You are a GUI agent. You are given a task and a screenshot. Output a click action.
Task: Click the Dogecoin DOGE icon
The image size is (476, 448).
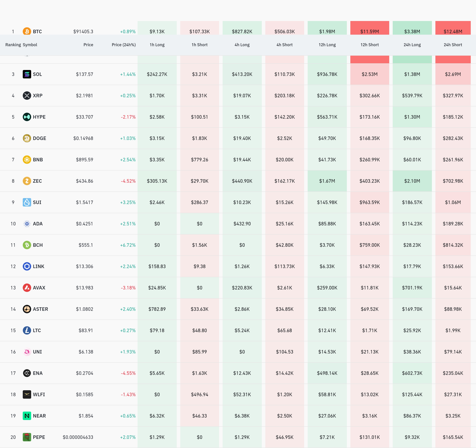(x=27, y=138)
